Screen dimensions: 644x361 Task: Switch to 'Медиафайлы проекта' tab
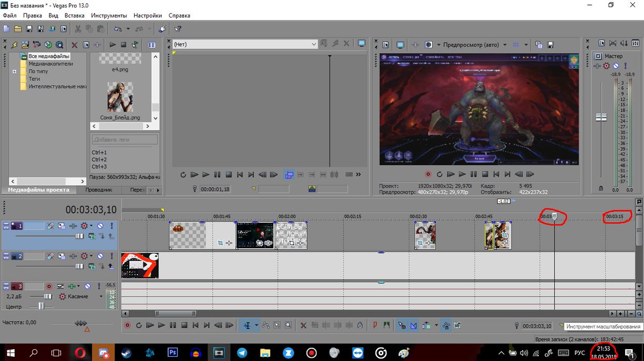tap(39, 190)
